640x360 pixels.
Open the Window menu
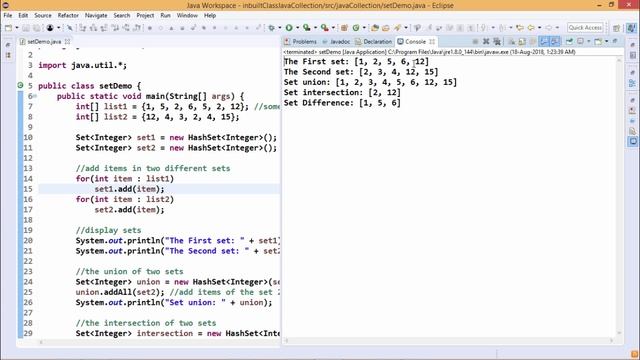coord(187,16)
